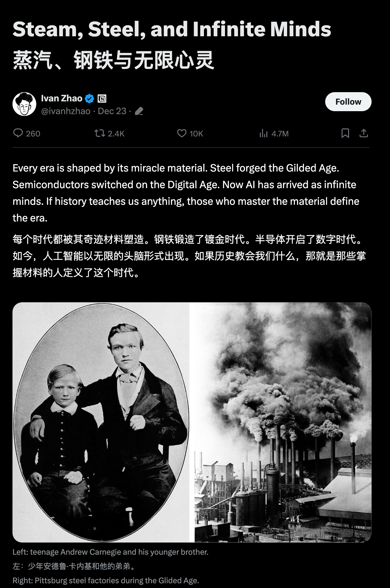Click the Dec 23 post date
The width and height of the screenshot is (390, 588).
(x=112, y=111)
